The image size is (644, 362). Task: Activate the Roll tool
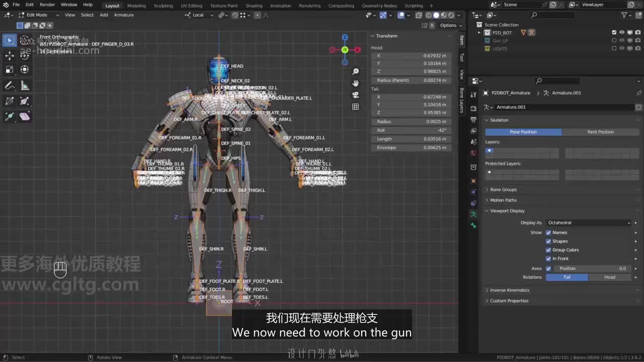tap(10, 101)
